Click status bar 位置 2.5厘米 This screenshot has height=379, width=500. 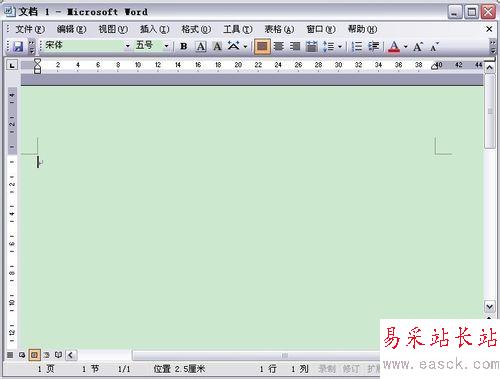(179, 369)
